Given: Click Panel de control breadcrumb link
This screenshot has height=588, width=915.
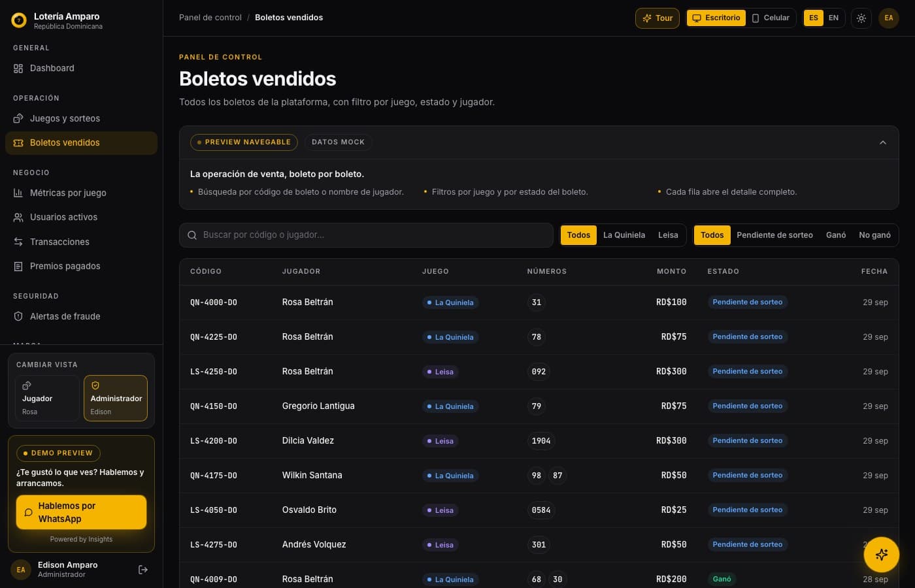Looking at the screenshot, I should (210, 18).
